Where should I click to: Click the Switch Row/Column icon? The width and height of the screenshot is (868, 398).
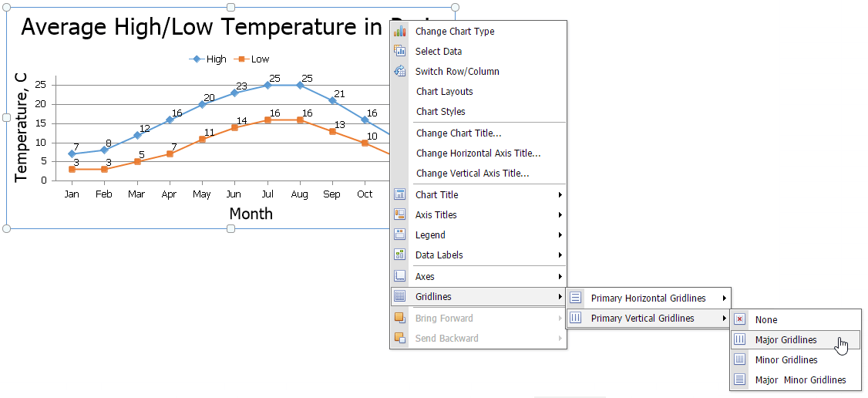click(x=399, y=72)
